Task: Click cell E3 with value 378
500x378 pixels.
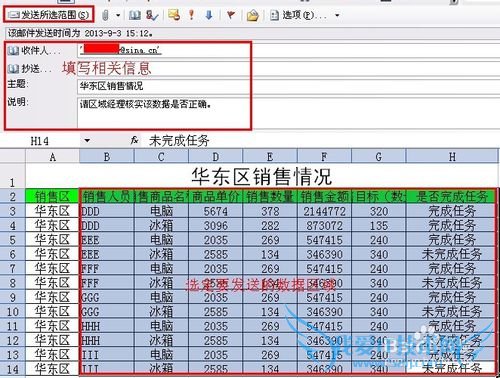Action: click(x=270, y=211)
